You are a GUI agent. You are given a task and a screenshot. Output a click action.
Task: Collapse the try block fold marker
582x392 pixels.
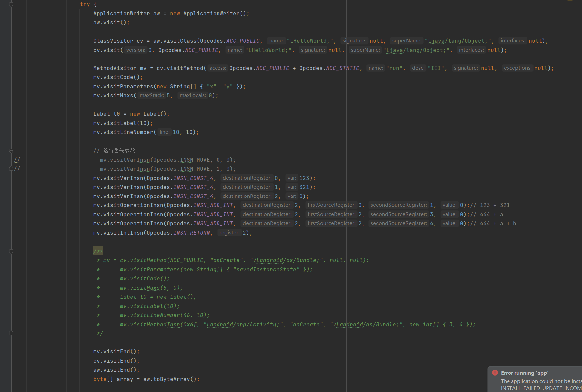coord(11,4)
